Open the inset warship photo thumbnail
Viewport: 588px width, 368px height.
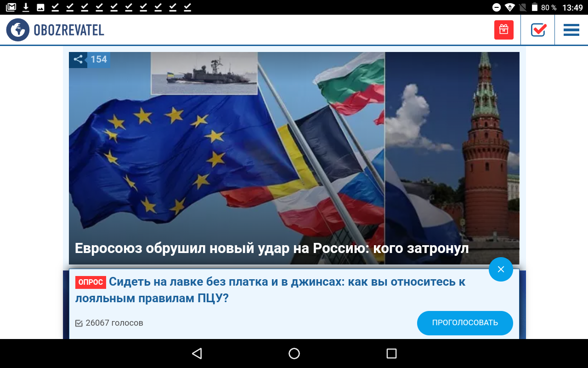coord(204,73)
